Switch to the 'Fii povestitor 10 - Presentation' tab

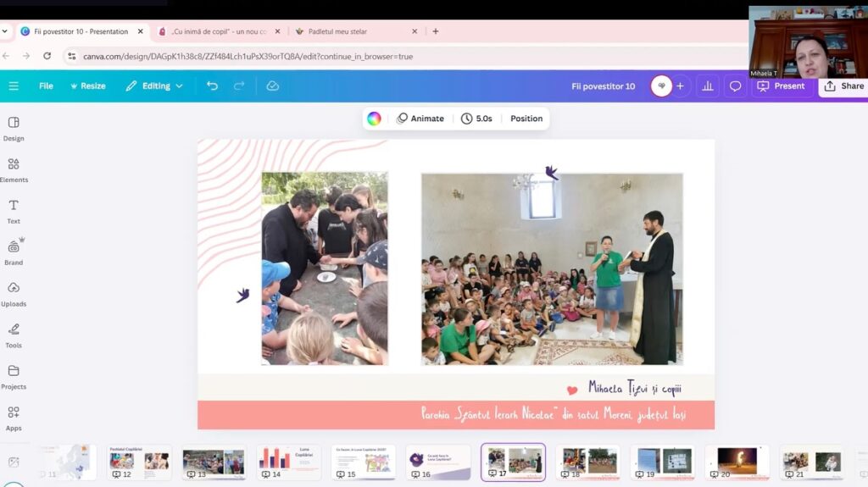click(x=81, y=31)
